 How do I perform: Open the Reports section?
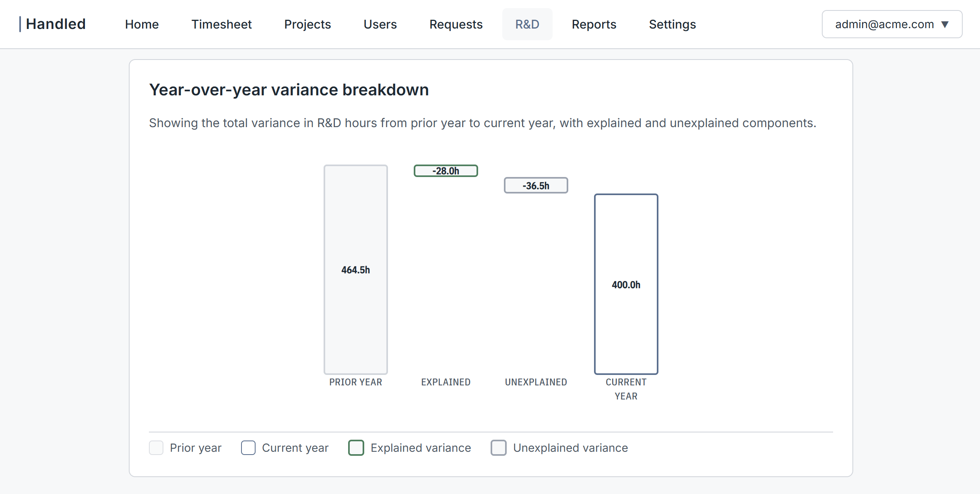pyautogui.click(x=594, y=24)
